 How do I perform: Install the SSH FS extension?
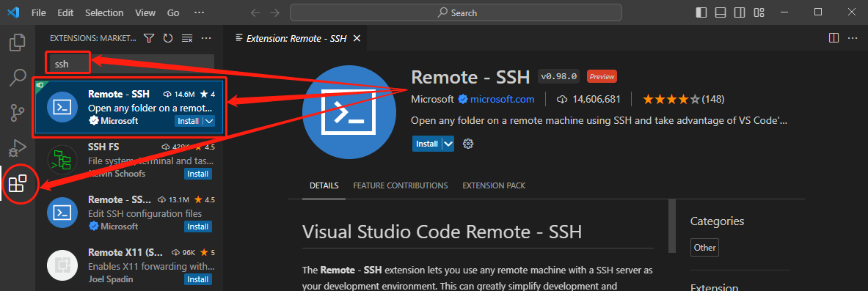click(x=197, y=174)
